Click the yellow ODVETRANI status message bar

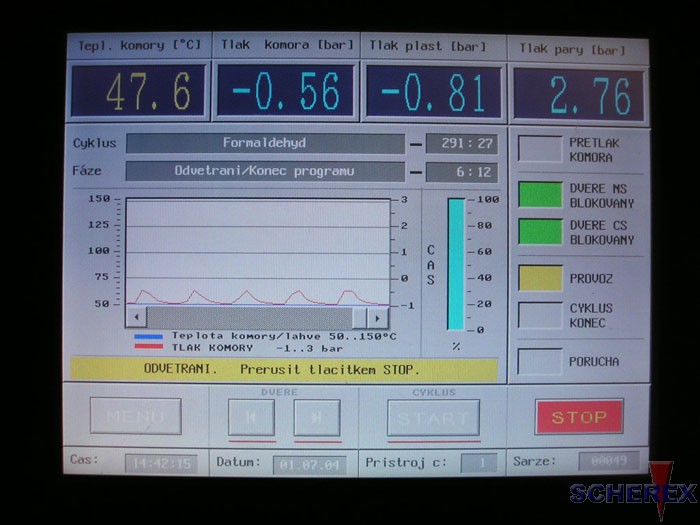tap(284, 370)
